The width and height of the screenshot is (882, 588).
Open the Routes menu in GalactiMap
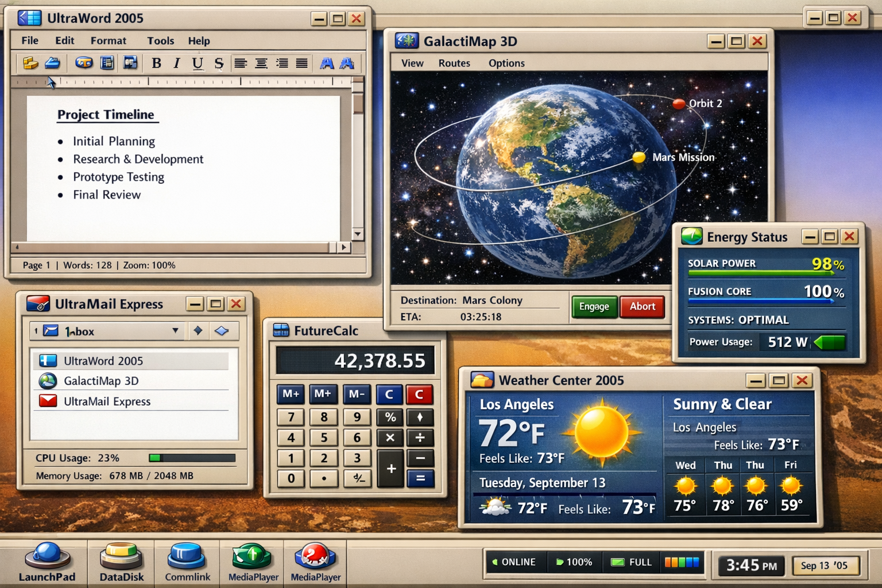pyautogui.click(x=454, y=63)
